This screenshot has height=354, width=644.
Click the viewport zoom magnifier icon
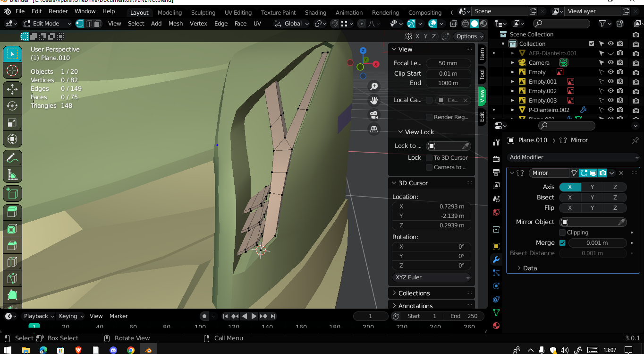coord(374,86)
